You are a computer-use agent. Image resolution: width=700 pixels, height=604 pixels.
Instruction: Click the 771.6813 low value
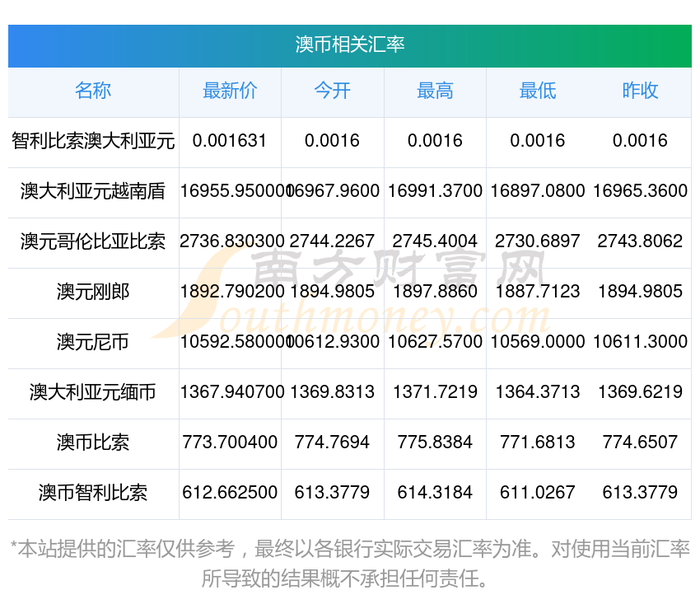(x=538, y=442)
